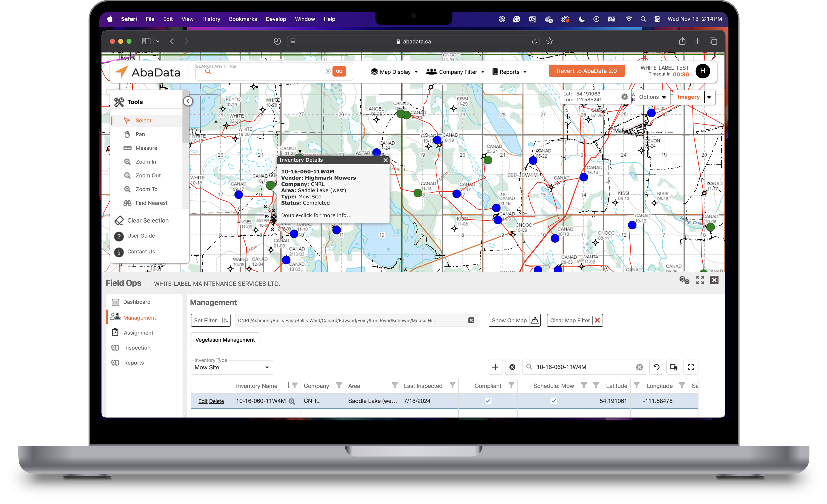
Task: Choose the Pan hand tool
Action: (140, 134)
